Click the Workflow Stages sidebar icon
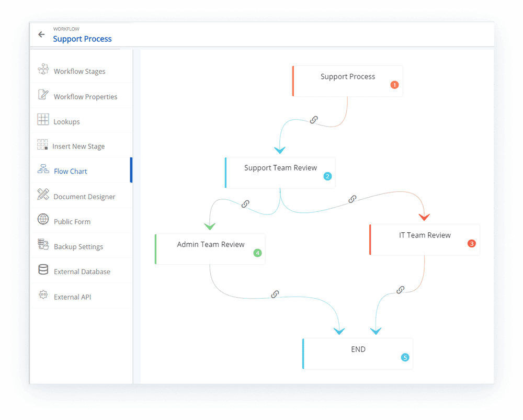Screen dimensions: 523x420 (43, 70)
